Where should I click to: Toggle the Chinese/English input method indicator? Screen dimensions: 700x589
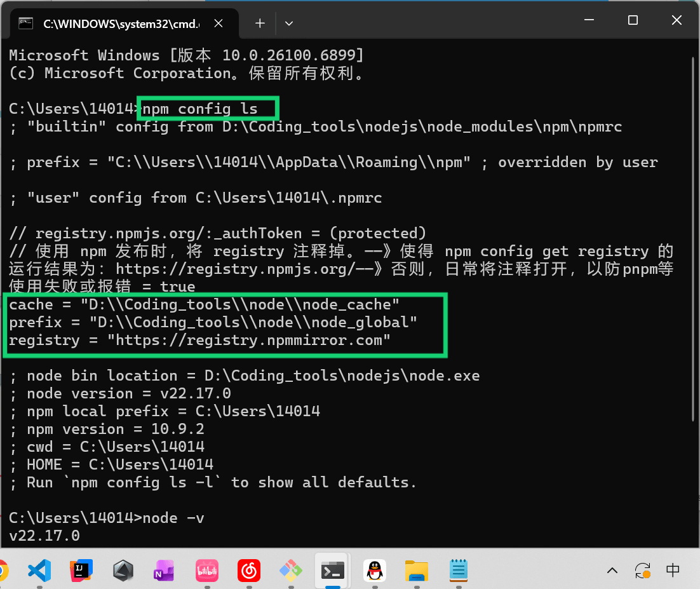click(673, 571)
